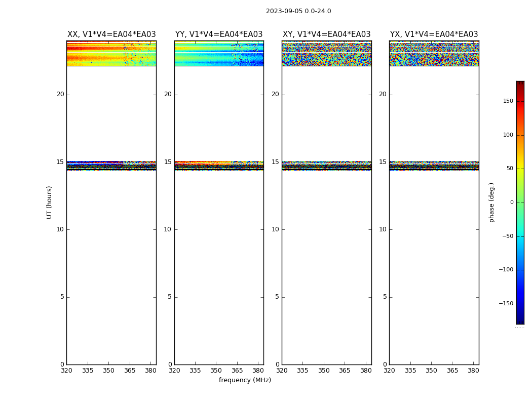
Task: Click the YX panel data strip at 15 hours
Action: point(434,166)
